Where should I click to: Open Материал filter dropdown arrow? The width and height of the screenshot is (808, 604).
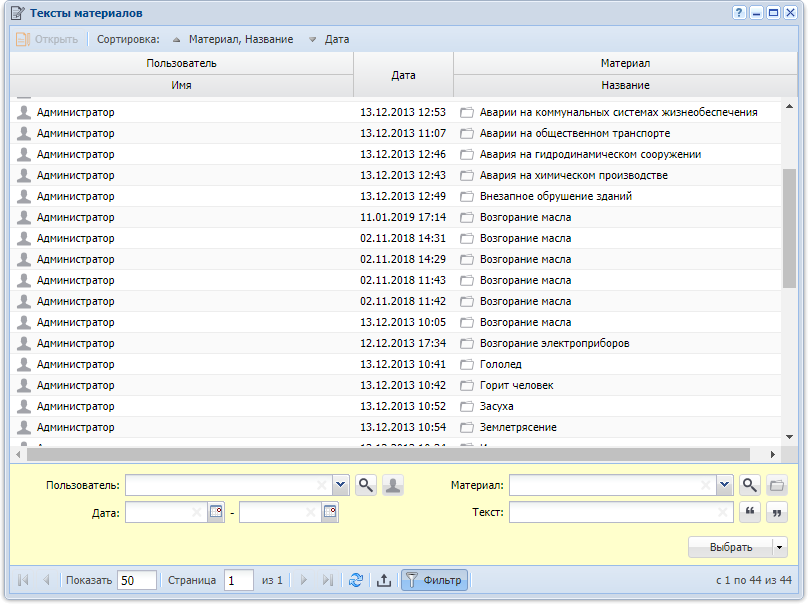tap(725, 485)
